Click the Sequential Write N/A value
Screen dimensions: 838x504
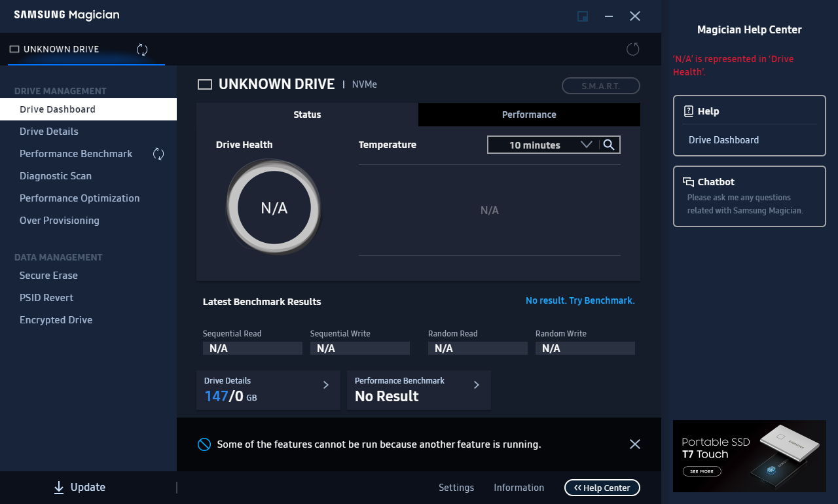tap(360, 348)
